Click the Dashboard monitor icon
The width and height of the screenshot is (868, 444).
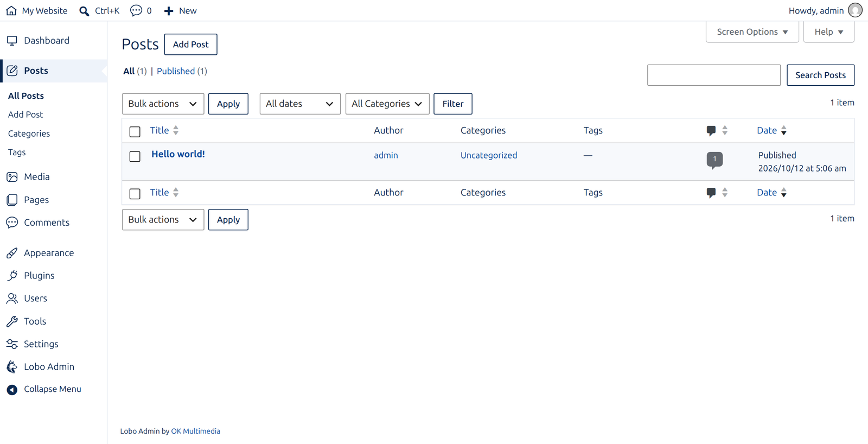click(x=12, y=41)
